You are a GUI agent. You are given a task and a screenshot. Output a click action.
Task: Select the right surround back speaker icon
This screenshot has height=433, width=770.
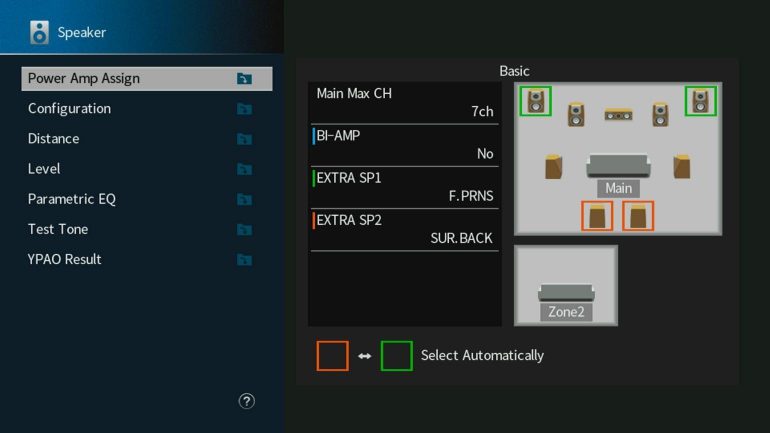pyautogui.click(x=639, y=216)
